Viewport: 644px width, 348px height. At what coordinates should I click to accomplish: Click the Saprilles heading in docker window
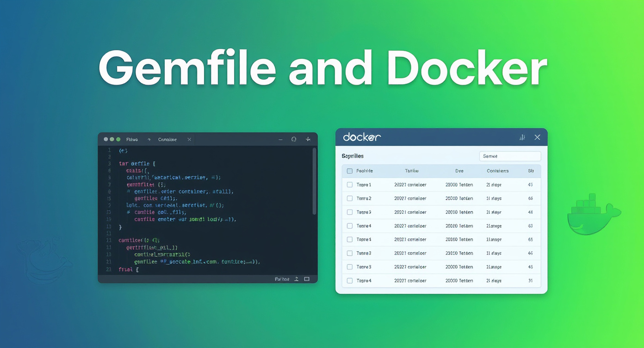point(353,156)
